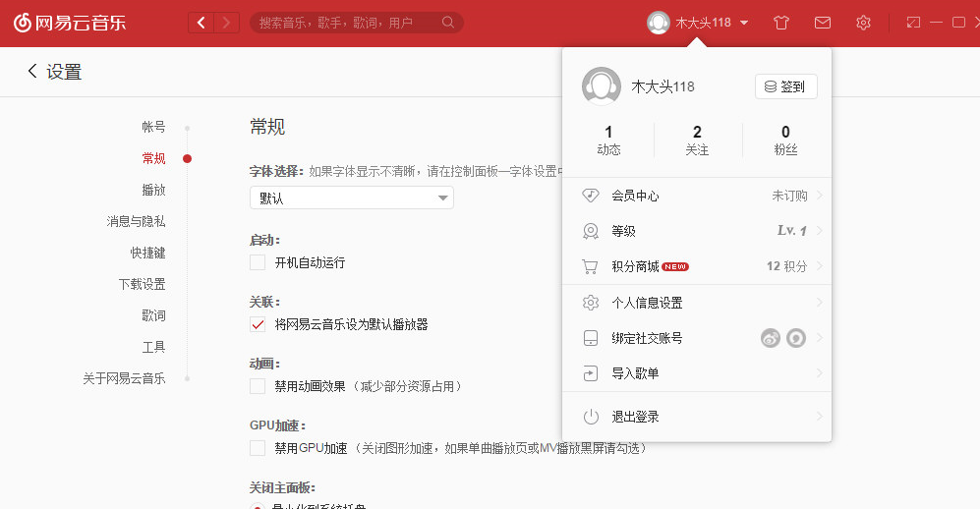Expand 积分商城 row chevron
Image resolution: width=980 pixels, height=509 pixels.
click(x=820, y=266)
